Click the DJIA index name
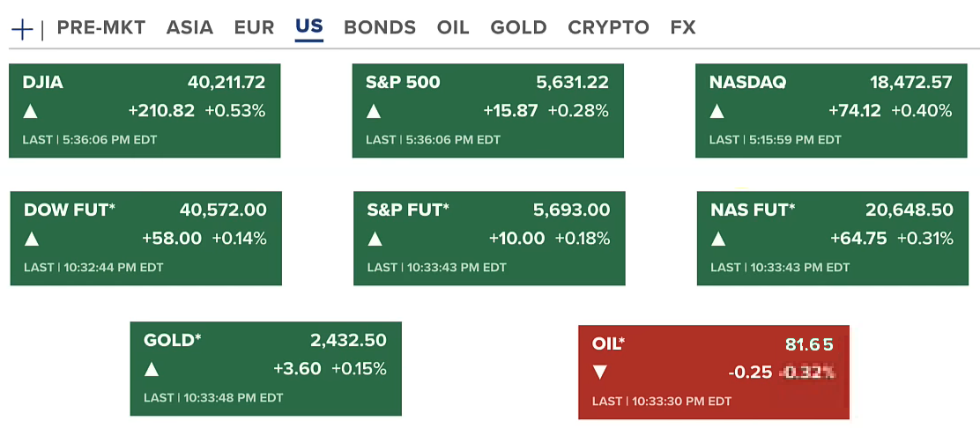This screenshot has height=428, width=980. (x=43, y=83)
